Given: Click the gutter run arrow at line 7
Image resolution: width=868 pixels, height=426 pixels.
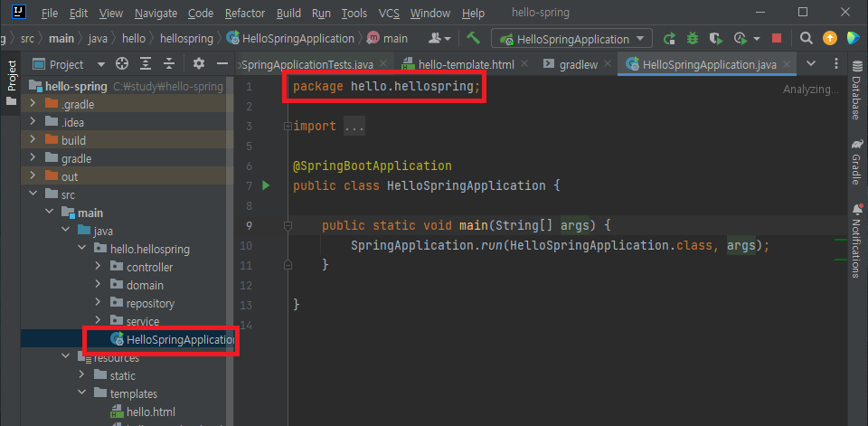Looking at the screenshot, I should (266, 185).
